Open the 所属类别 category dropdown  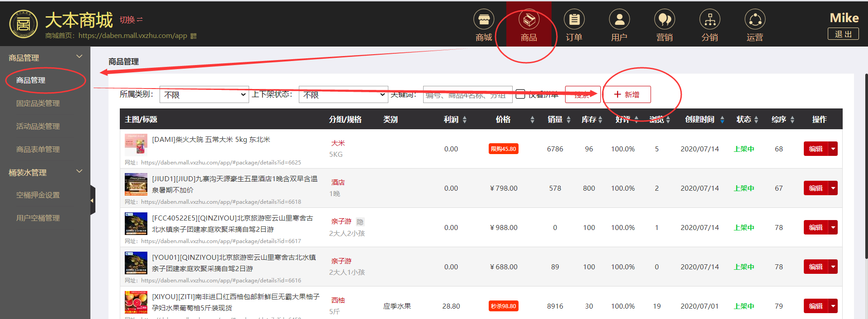click(x=204, y=95)
